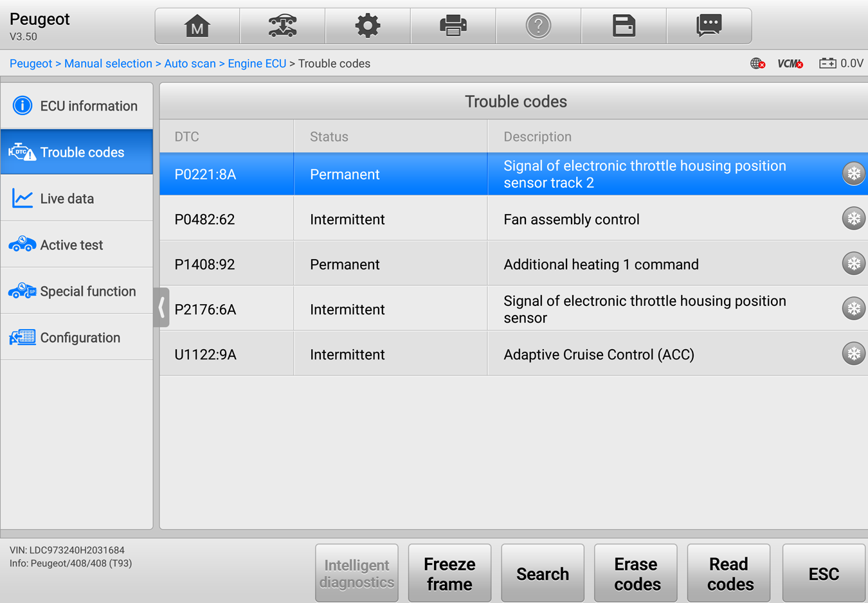
Task: Click the VCM status indicator
Action: (x=790, y=64)
